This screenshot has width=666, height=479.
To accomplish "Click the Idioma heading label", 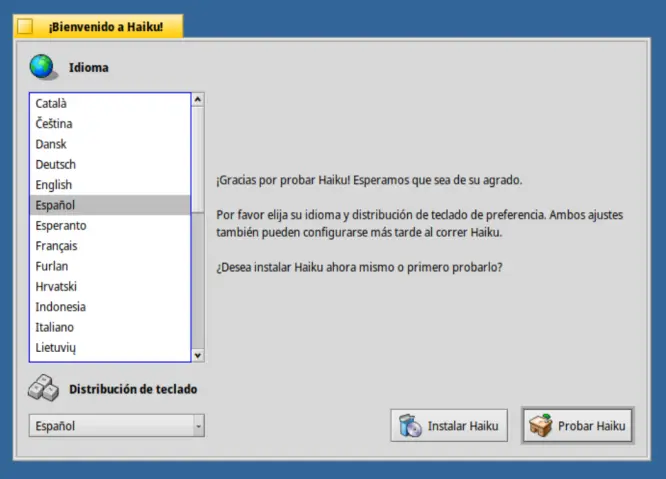I will pyautogui.click(x=89, y=68).
